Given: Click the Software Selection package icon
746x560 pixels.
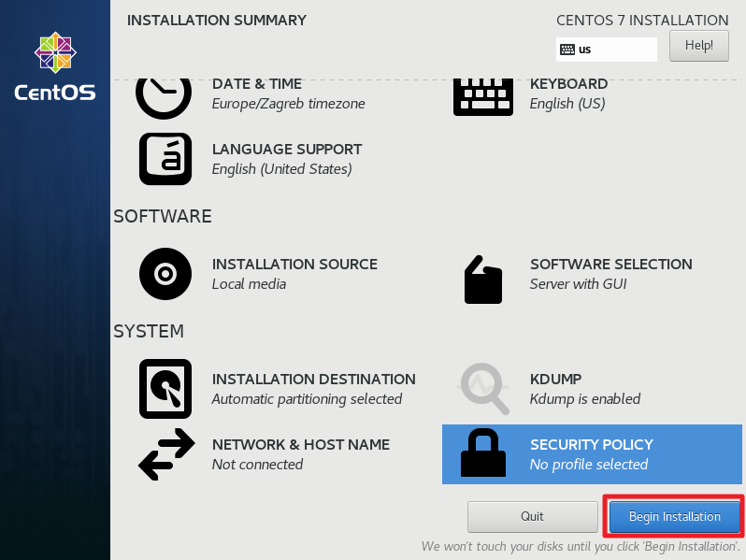Looking at the screenshot, I should click(483, 280).
